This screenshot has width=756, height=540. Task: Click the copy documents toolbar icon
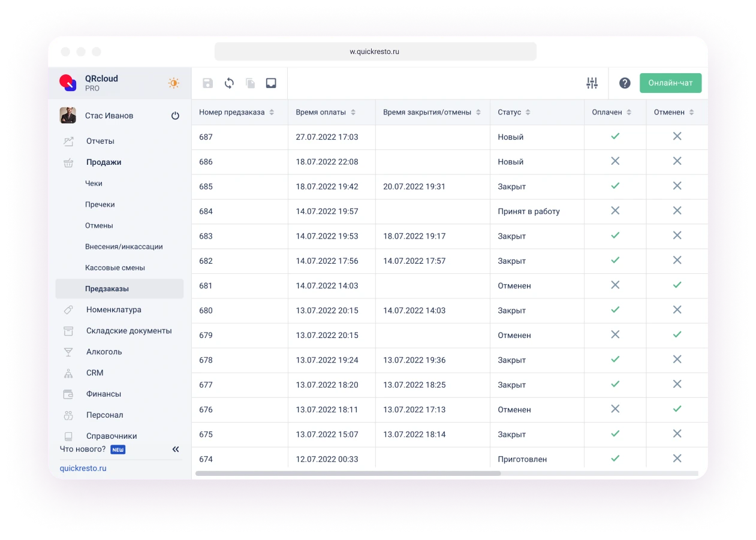tap(250, 83)
